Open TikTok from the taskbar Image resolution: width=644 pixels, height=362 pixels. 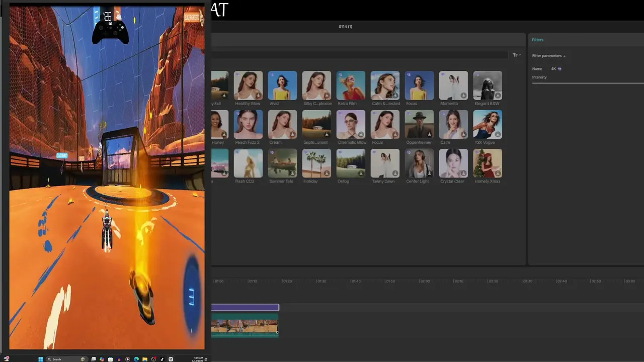click(x=162, y=359)
